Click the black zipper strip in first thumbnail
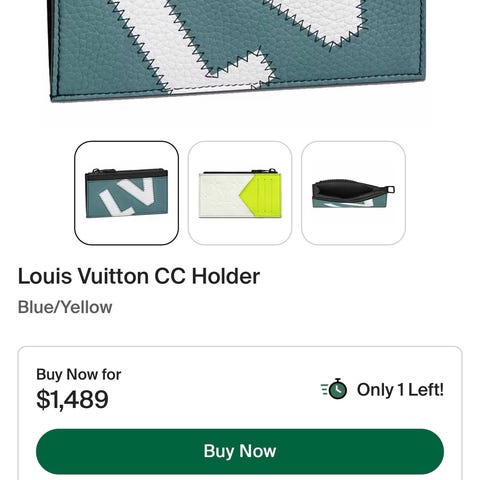 125,175
